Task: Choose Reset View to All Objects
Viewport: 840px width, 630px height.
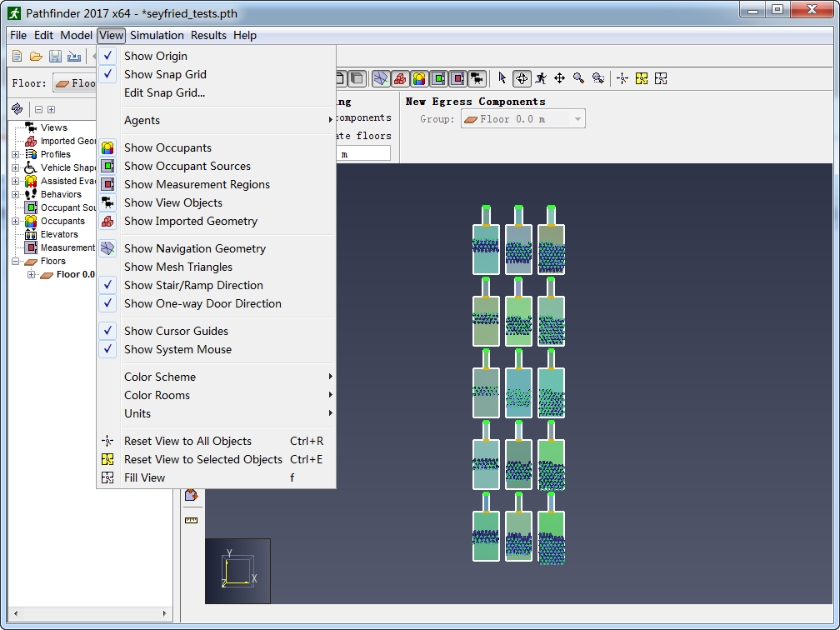Action: [x=217, y=442]
